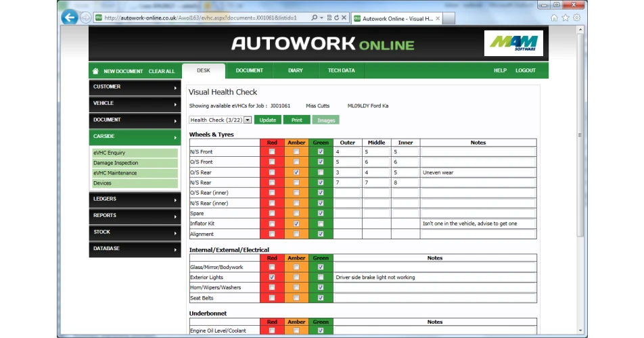Collapse the CARSIDE sidebar section
The width and height of the screenshot is (644, 338).
pyautogui.click(x=135, y=137)
